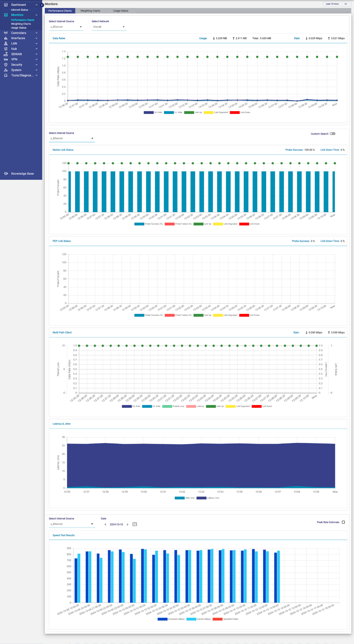Switch to the Weighting Charts tab
The image size is (354, 644).
(x=90, y=11)
